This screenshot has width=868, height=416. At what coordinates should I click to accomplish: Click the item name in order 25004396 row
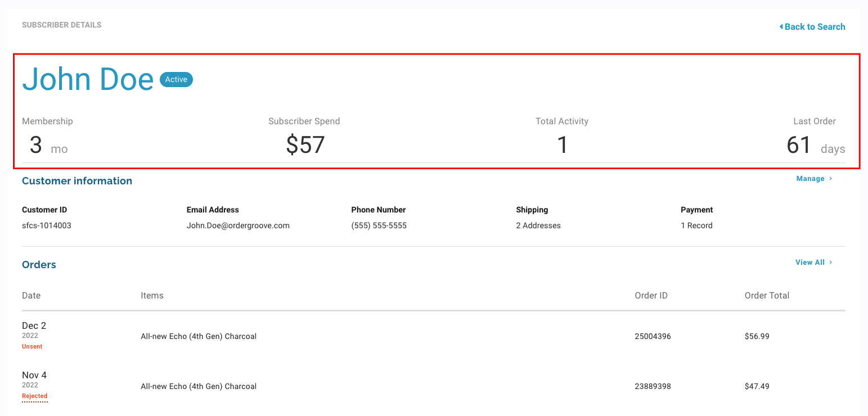point(199,337)
